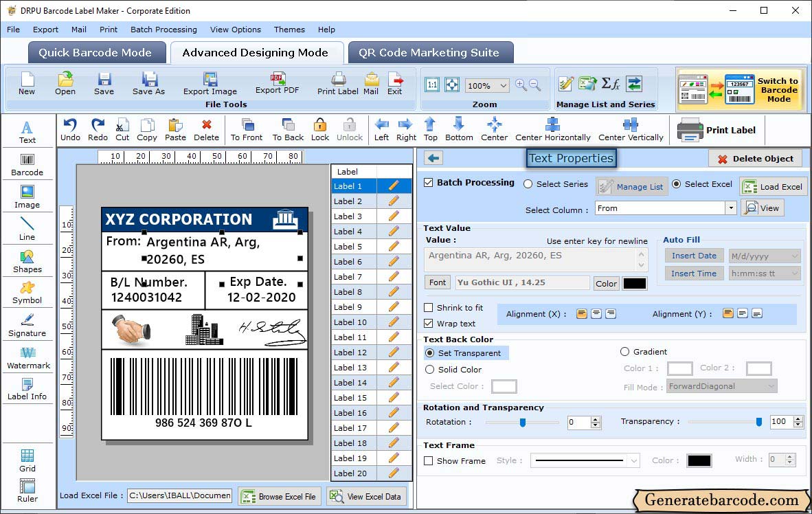The width and height of the screenshot is (812, 514).
Task: Toggle the Grid display
Action: (27, 460)
